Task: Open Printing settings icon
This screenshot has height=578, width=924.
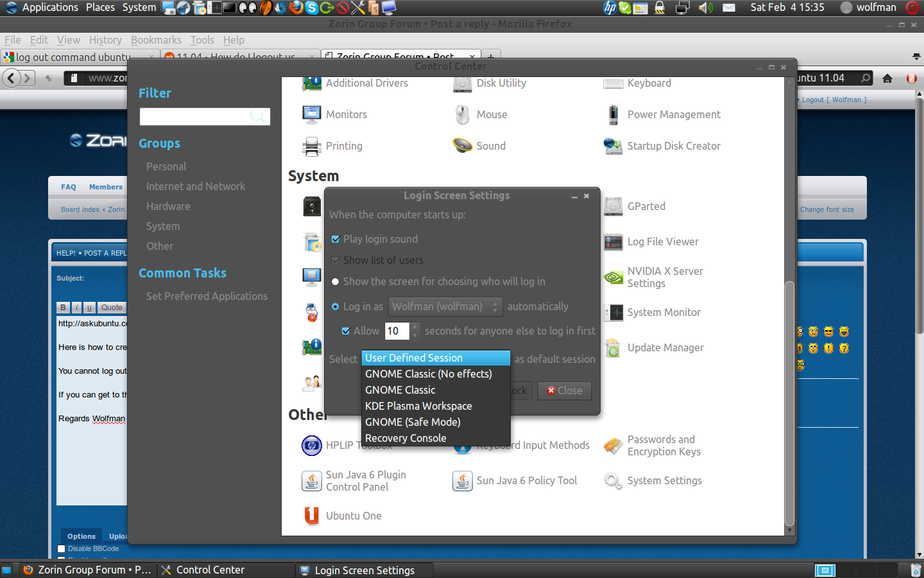Action: click(312, 146)
